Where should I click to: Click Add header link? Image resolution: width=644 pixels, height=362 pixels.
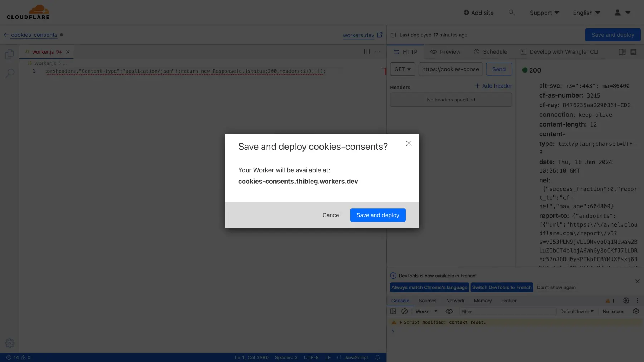point(493,86)
